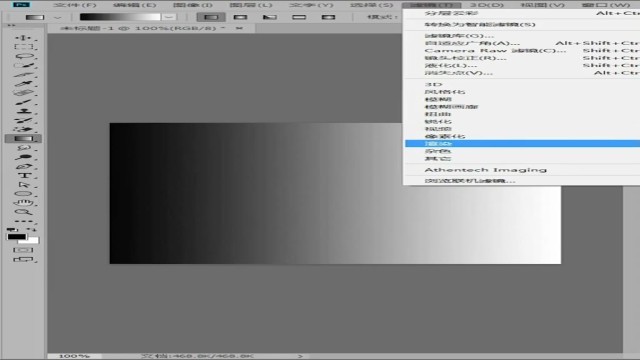Viewport: 640px width, 360px height.
Task: Open the gradient tool preset dropdown
Action: (x=58, y=18)
